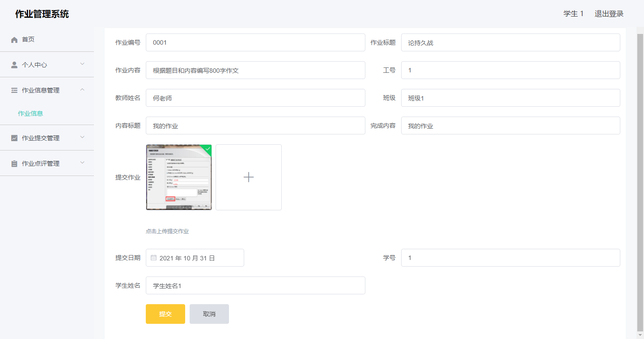Click the 学号 input field

(x=511, y=258)
